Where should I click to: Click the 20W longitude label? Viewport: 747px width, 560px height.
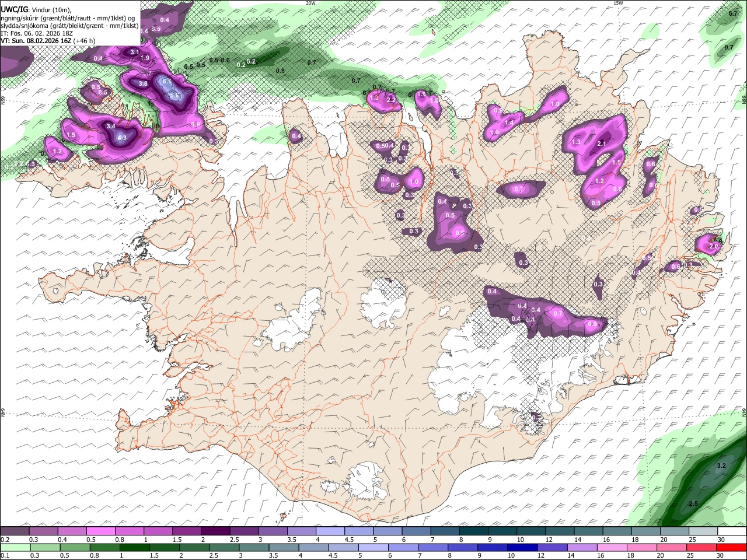310,3
